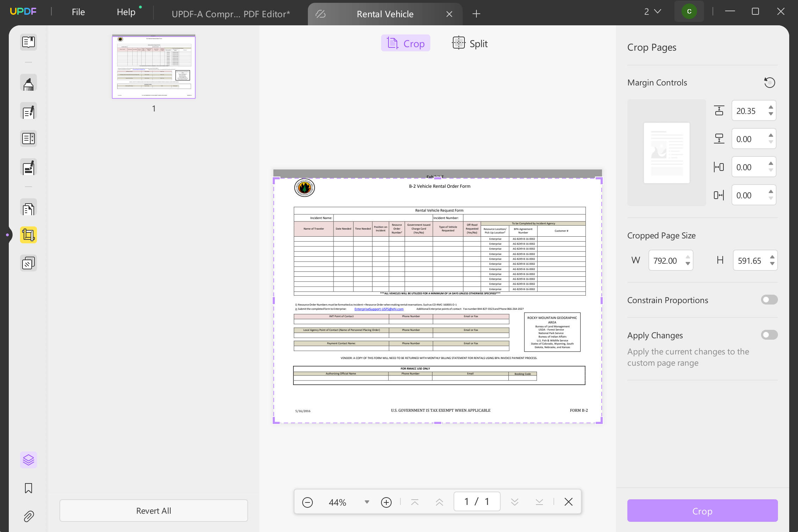Open the File menu
This screenshot has width=798, height=532.
click(x=78, y=12)
